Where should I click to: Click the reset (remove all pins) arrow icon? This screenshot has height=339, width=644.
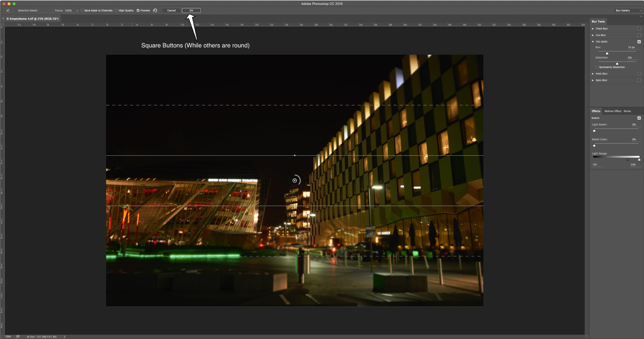[x=155, y=10]
